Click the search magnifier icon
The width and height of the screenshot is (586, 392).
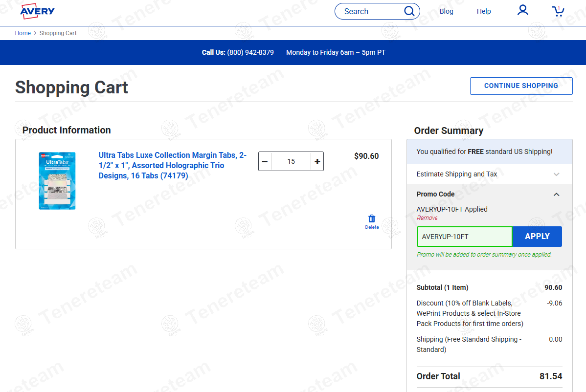[409, 11]
